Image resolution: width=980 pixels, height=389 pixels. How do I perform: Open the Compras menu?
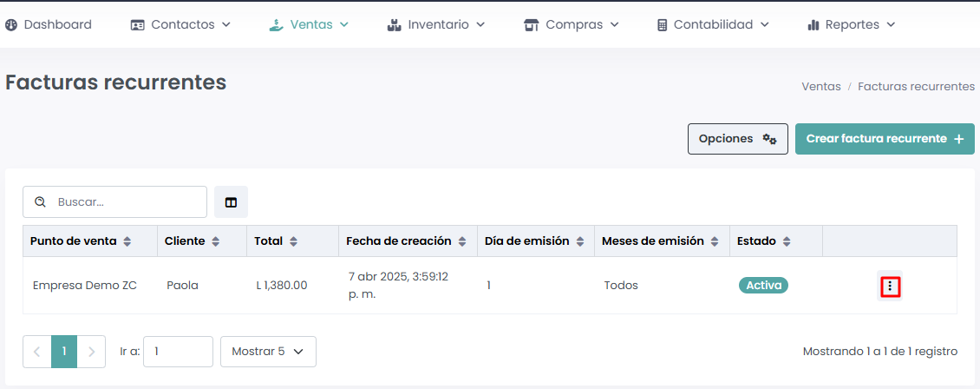[572, 24]
